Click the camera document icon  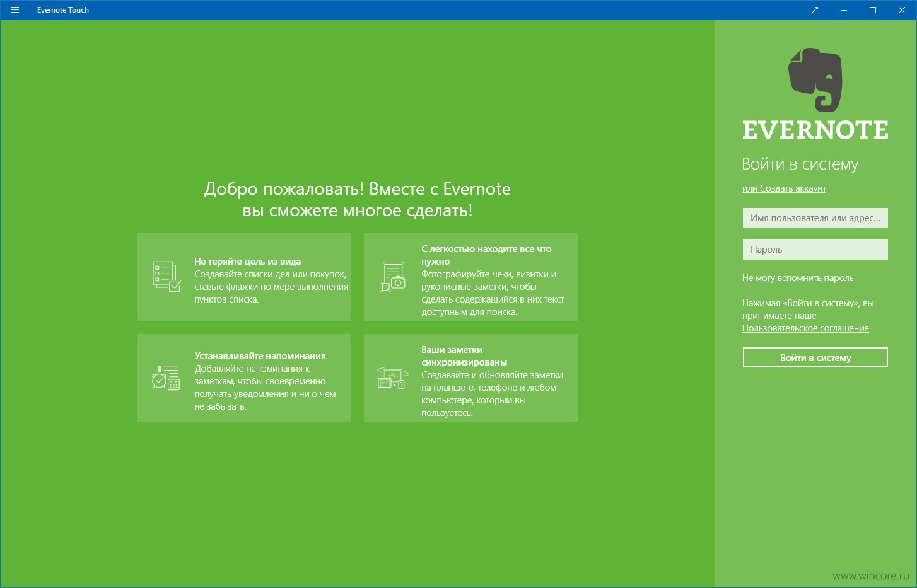click(x=393, y=277)
